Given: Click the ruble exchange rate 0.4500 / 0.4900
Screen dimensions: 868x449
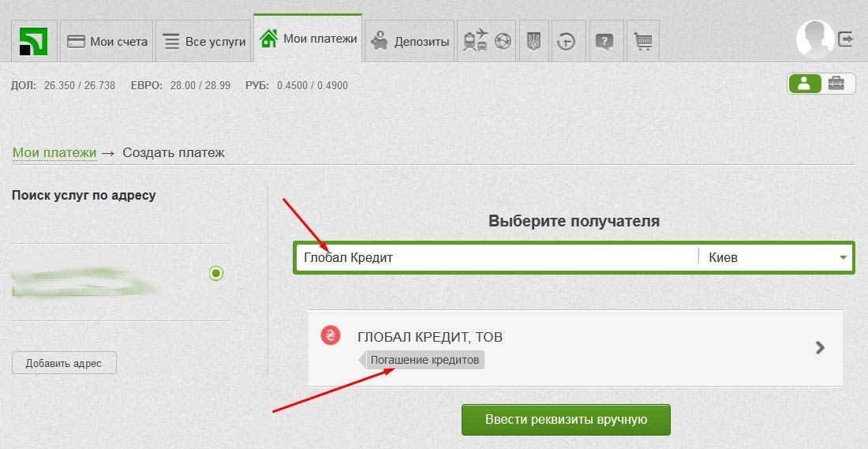Looking at the screenshot, I should coord(312,86).
